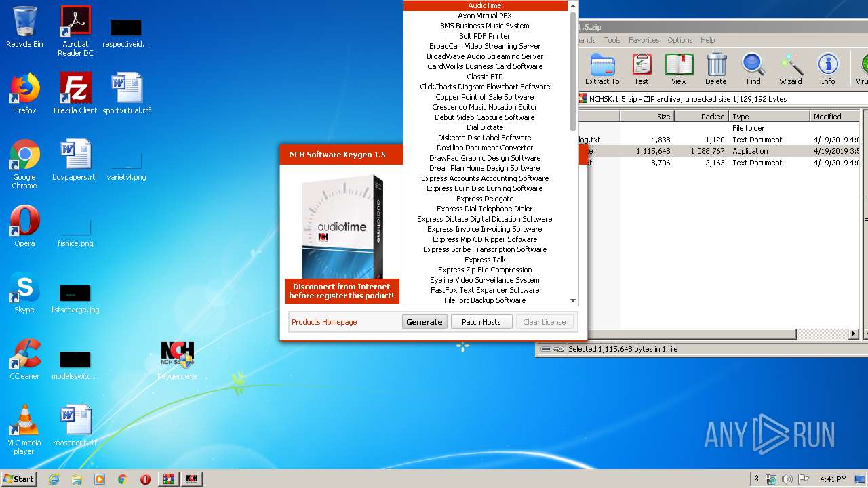
Task: Click the product list vertical scrollbar thumb
Action: point(573,71)
